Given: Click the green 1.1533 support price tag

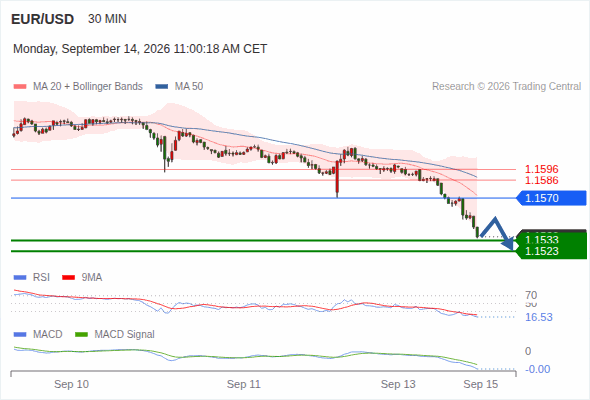Looking at the screenshot, I should tap(552, 240).
